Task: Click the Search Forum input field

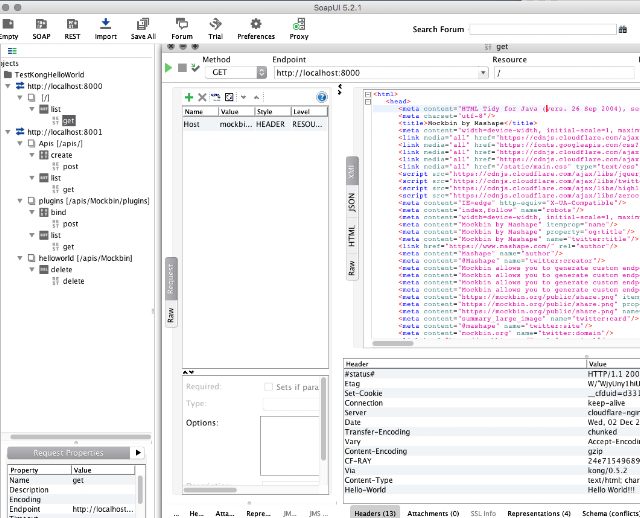Action: pos(543,29)
